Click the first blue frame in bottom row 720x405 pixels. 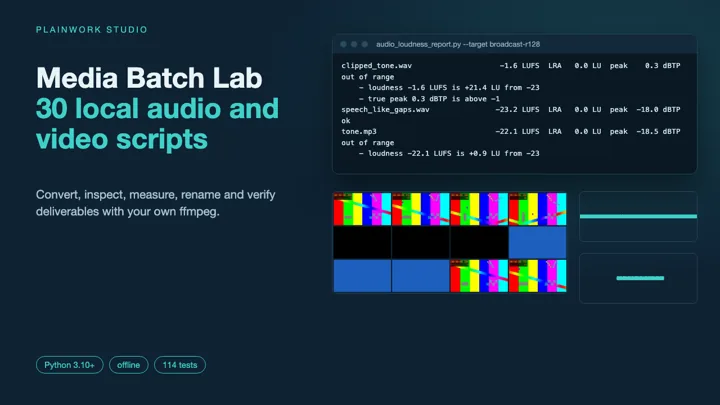pyautogui.click(x=362, y=276)
